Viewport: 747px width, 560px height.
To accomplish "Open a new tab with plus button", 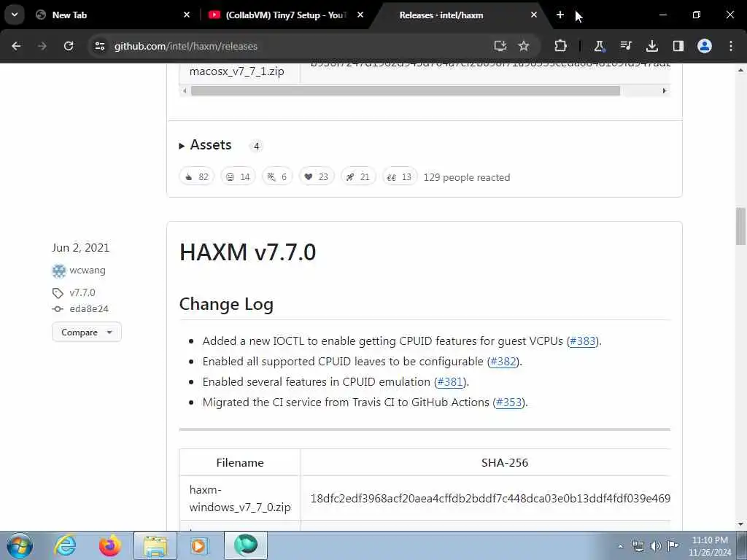I will tap(560, 15).
